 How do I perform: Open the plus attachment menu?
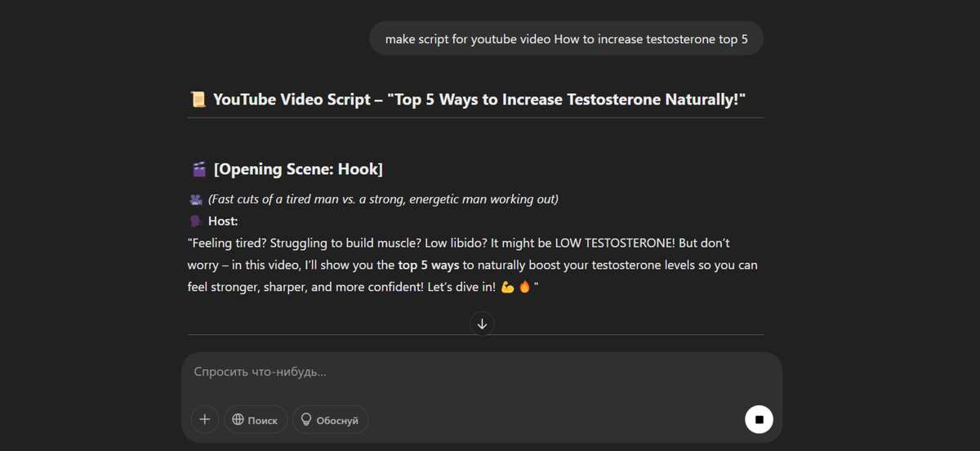pyautogui.click(x=205, y=419)
